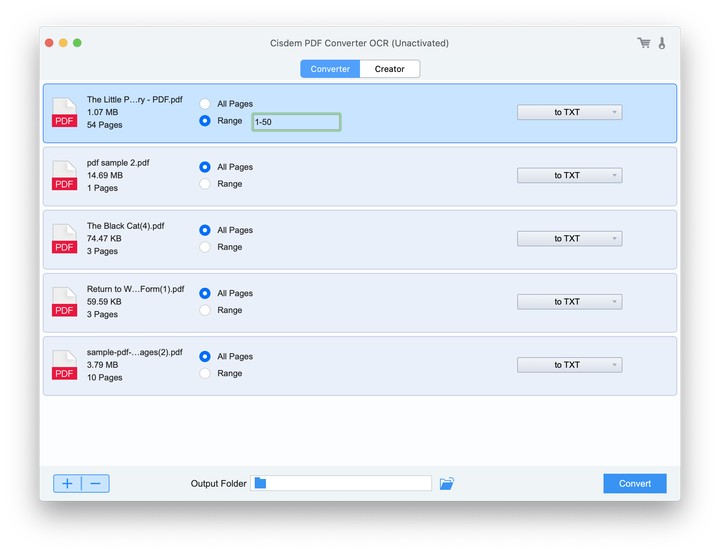Click the 59.59 KB file size text
This screenshot has width=720, height=553.
click(x=104, y=302)
